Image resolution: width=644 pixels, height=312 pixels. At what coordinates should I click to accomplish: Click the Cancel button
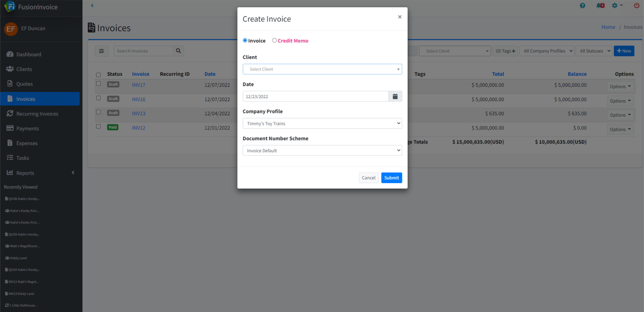368,178
